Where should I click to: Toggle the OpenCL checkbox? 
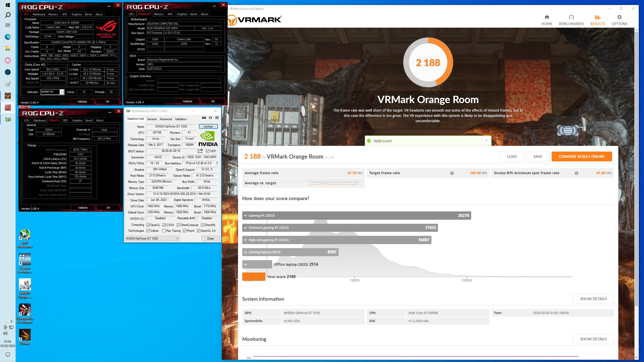click(148, 225)
